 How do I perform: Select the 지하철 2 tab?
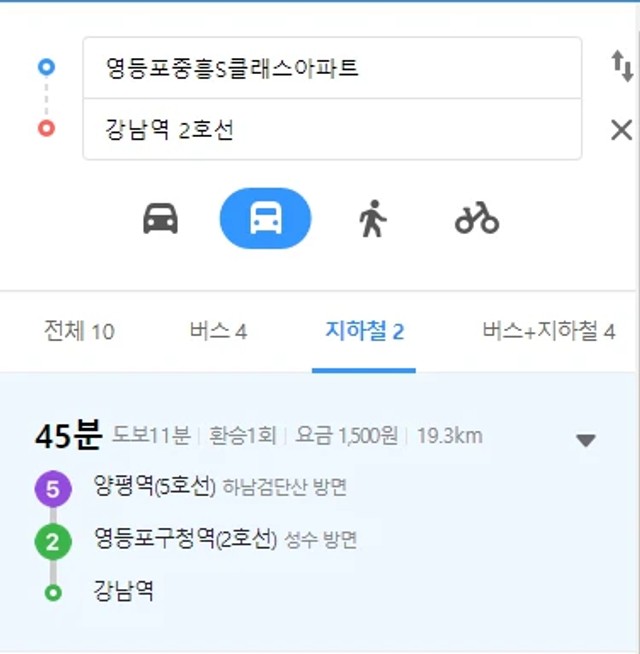coord(364,331)
